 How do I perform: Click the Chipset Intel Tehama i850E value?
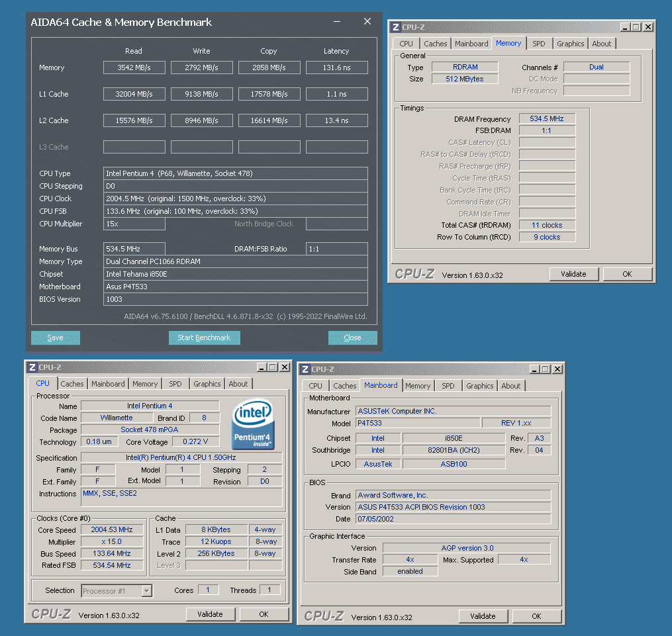point(235,274)
